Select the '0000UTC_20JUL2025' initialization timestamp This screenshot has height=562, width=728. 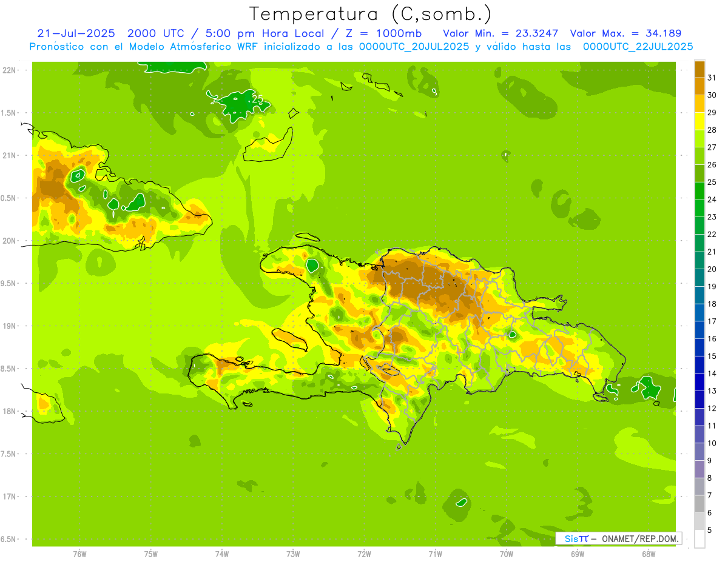[x=414, y=47]
